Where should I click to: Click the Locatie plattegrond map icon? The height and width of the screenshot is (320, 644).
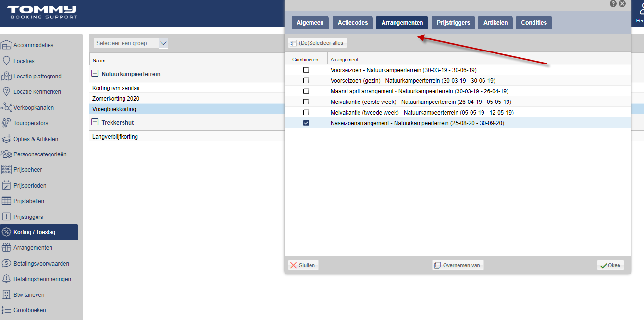pyautogui.click(x=6, y=76)
